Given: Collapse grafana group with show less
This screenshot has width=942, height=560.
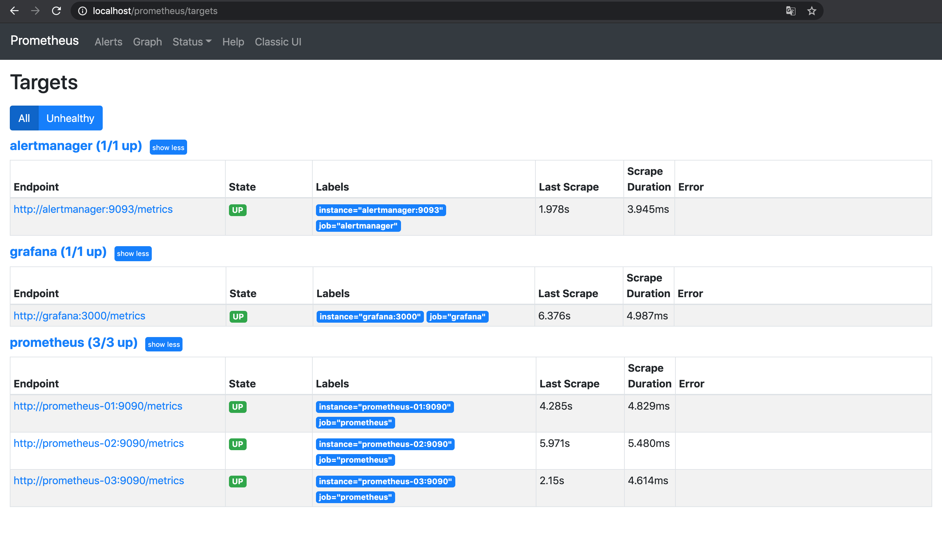Looking at the screenshot, I should click(133, 254).
